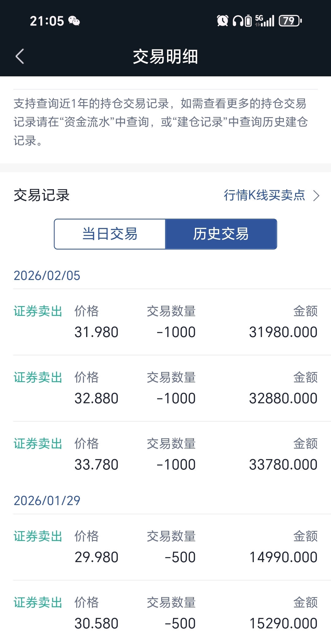Screen dimensions: 331x644
Task: Tap chevron next to 行情K线买卖点
Action: [x=316, y=195]
